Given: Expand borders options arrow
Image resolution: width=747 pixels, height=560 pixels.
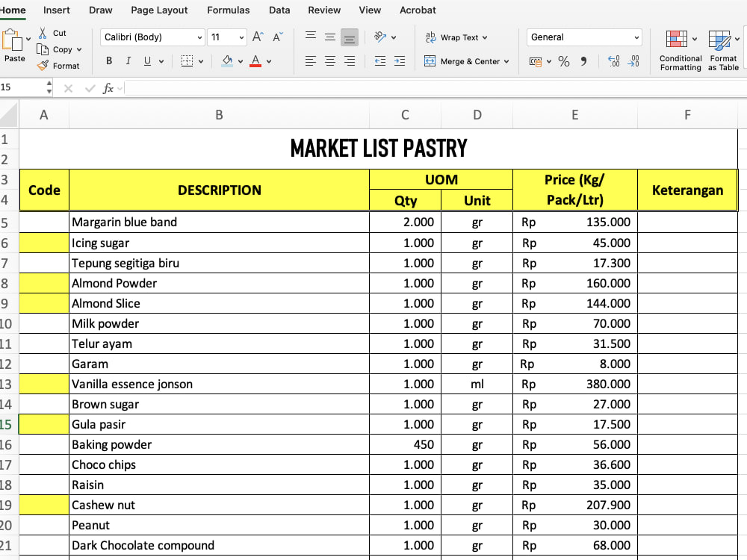Looking at the screenshot, I should pyautogui.click(x=200, y=61).
